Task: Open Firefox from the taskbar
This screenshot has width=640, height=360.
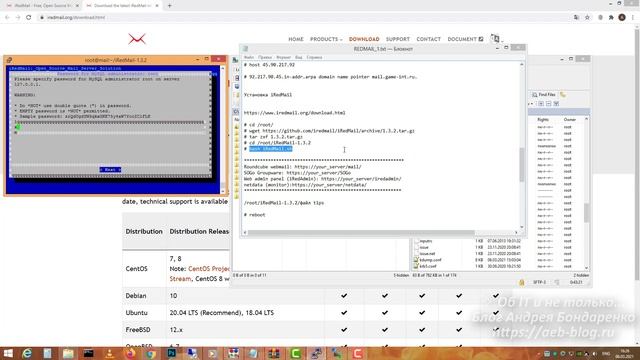Action: coord(130,353)
